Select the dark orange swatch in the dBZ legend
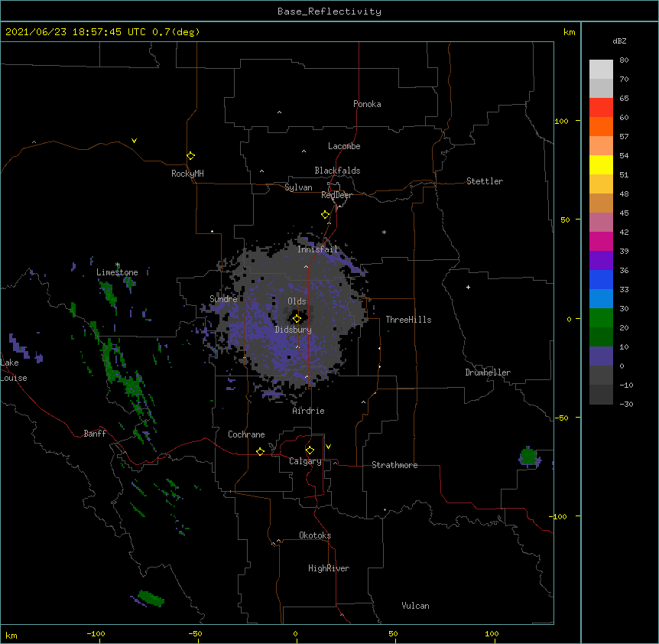Image resolution: width=659 pixels, height=644 pixels. pos(601,126)
